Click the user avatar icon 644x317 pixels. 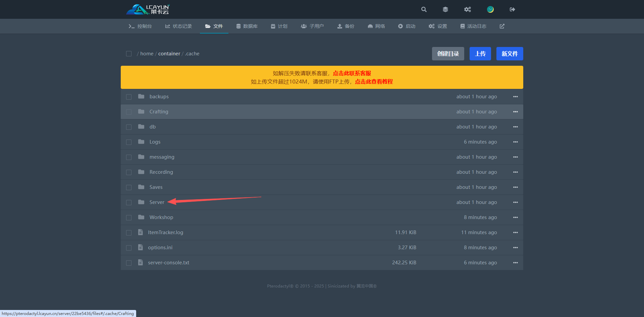point(490,9)
